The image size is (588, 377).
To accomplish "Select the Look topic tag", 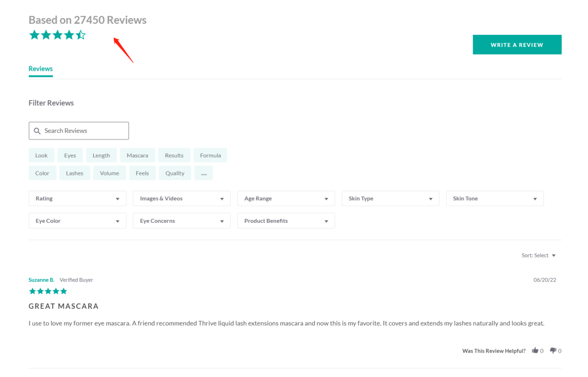I will [x=41, y=155].
